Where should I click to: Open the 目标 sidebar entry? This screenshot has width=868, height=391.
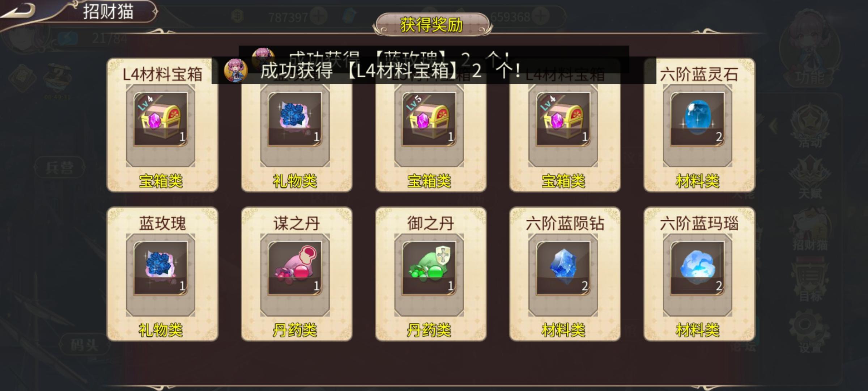coord(810,282)
